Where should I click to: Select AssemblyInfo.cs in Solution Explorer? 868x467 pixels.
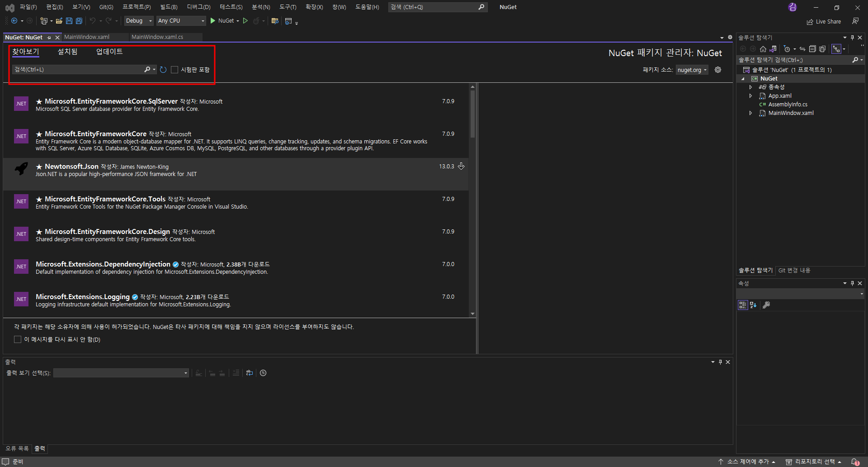coord(788,105)
